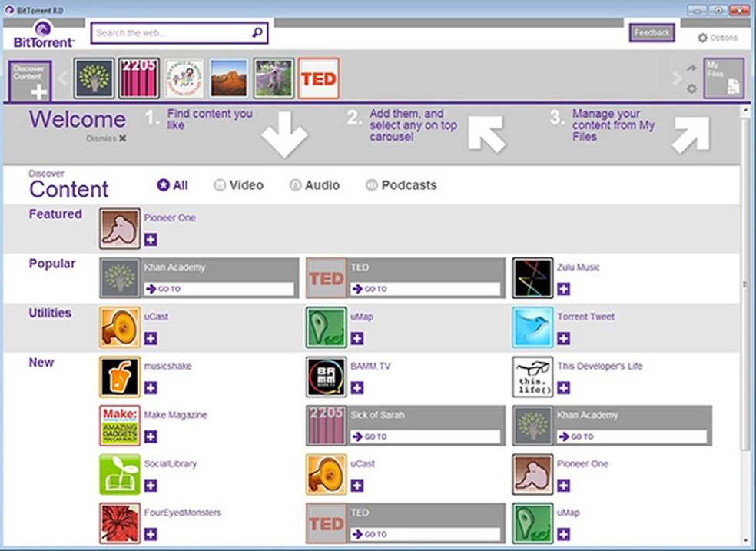Add musicshake with plus button
The image size is (756, 551).
click(x=151, y=387)
